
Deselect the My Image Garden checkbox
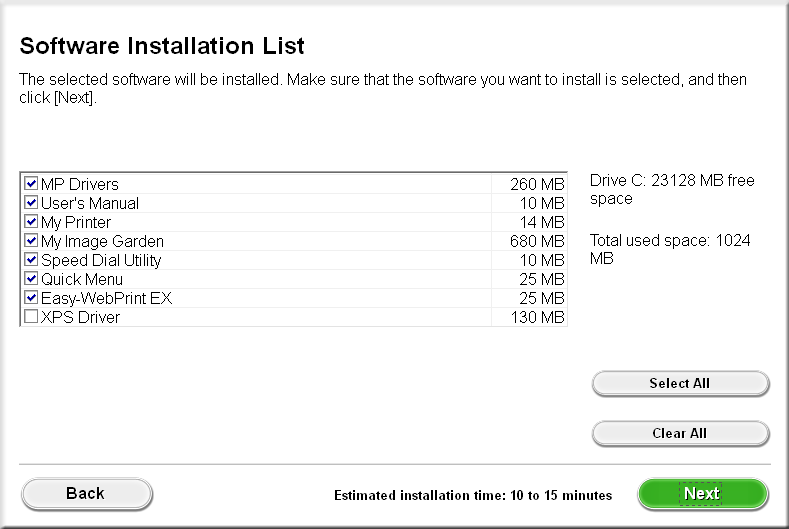click(x=31, y=241)
